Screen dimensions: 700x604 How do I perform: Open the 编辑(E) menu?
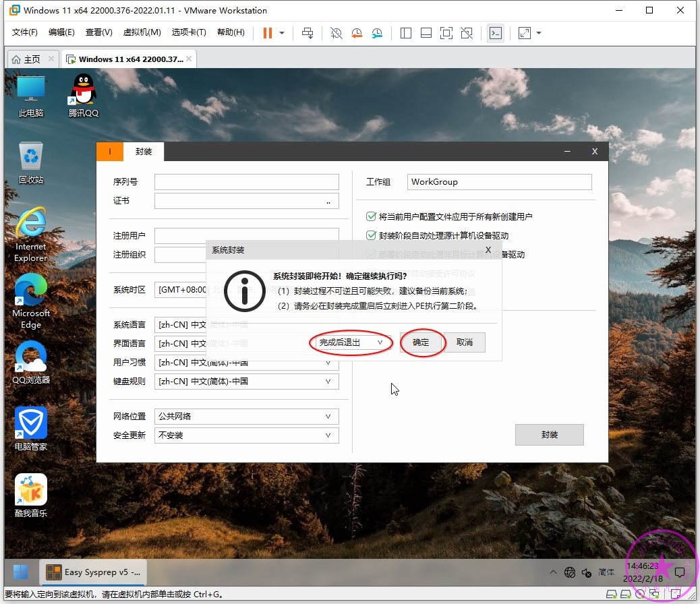tap(61, 32)
